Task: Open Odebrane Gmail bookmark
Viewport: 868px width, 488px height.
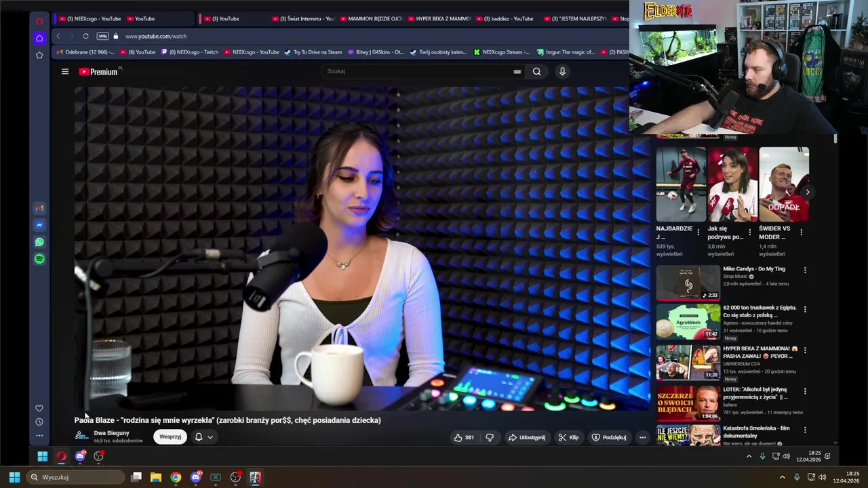Action: (x=86, y=52)
